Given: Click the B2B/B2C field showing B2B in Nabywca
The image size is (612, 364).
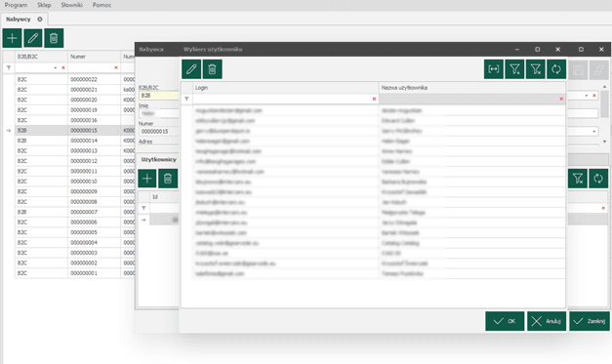Looking at the screenshot, I should [159, 96].
